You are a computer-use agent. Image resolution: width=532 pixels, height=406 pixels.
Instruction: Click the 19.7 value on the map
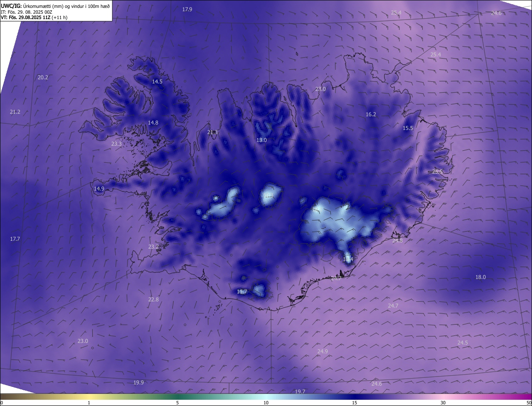point(300,391)
